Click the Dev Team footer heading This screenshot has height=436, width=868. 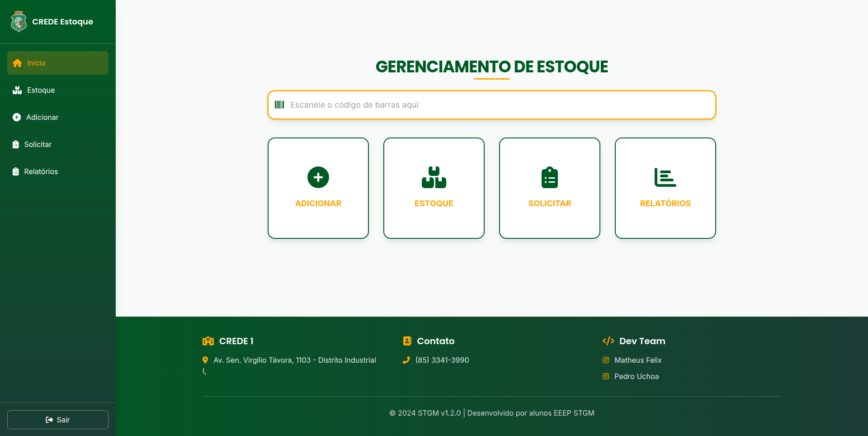[642, 341]
